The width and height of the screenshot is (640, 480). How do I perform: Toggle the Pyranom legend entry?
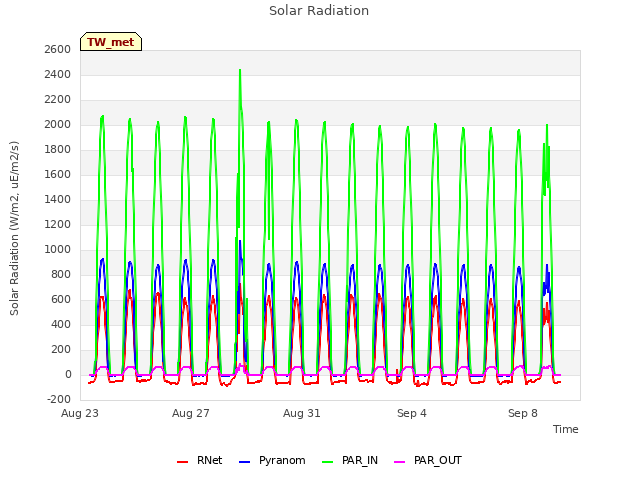click(x=272, y=460)
